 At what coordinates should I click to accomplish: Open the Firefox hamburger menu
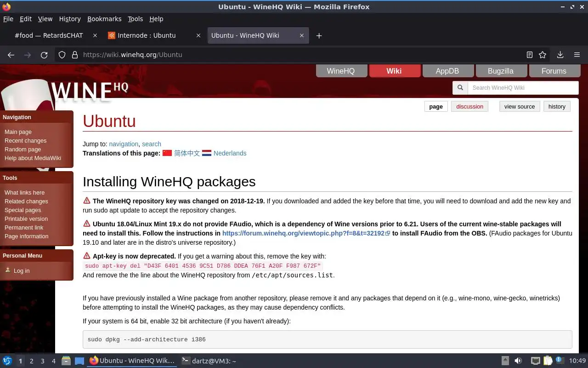(x=577, y=55)
